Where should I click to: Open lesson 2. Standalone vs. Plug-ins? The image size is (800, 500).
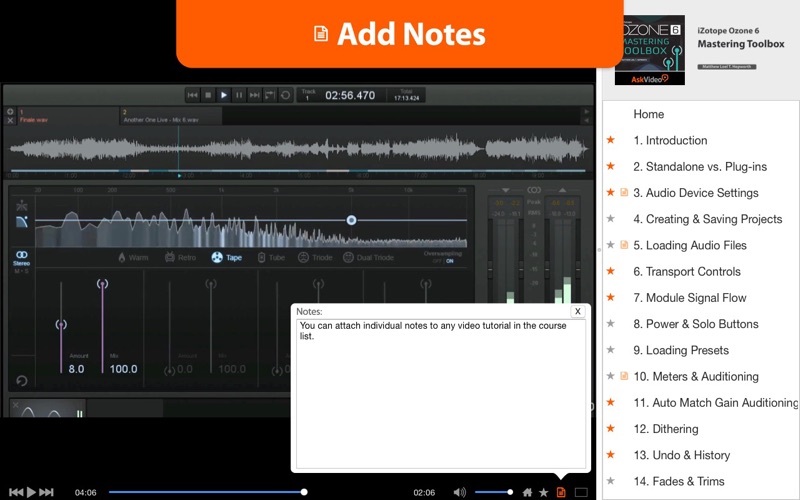click(x=700, y=167)
